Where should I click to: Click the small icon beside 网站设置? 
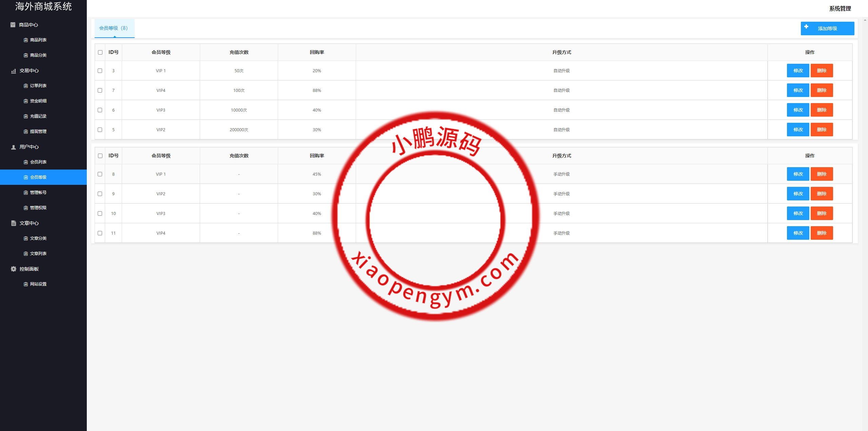25,284
